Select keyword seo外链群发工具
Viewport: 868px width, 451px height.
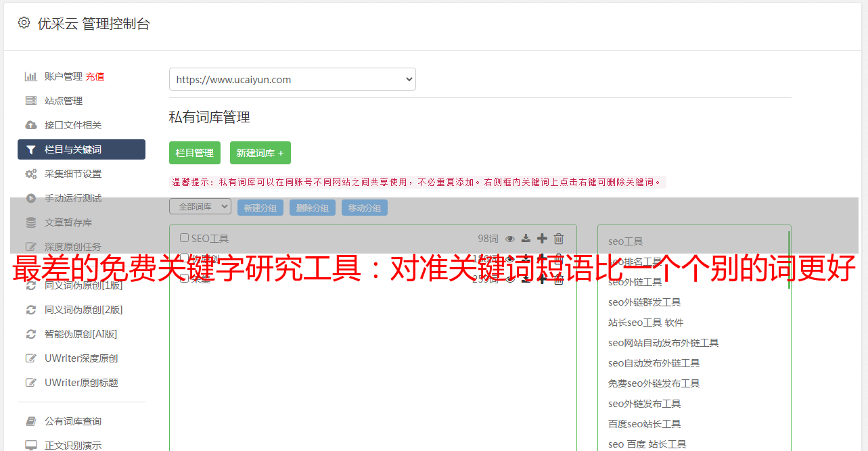tap(645, 302)
